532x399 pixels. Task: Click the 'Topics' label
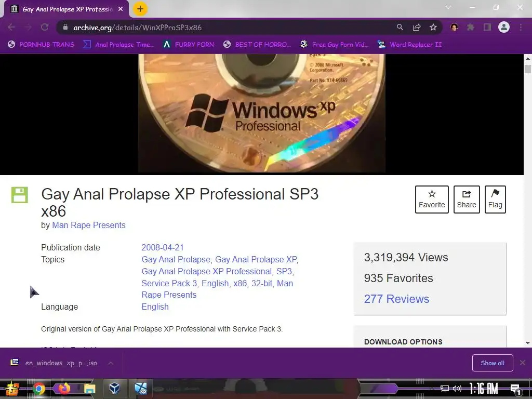tap(52, 259)
